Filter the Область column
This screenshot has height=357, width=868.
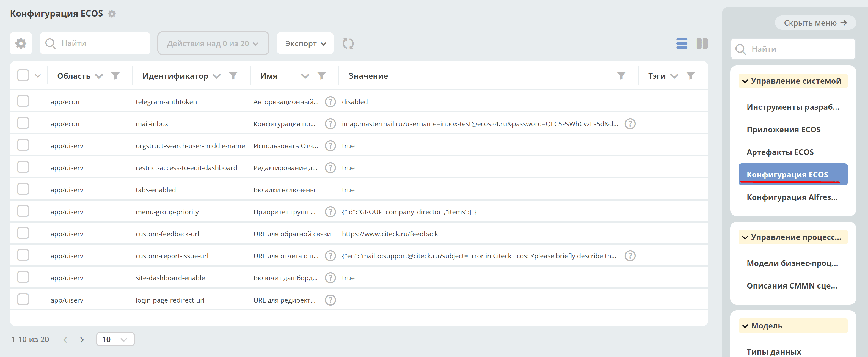point(115,76)
